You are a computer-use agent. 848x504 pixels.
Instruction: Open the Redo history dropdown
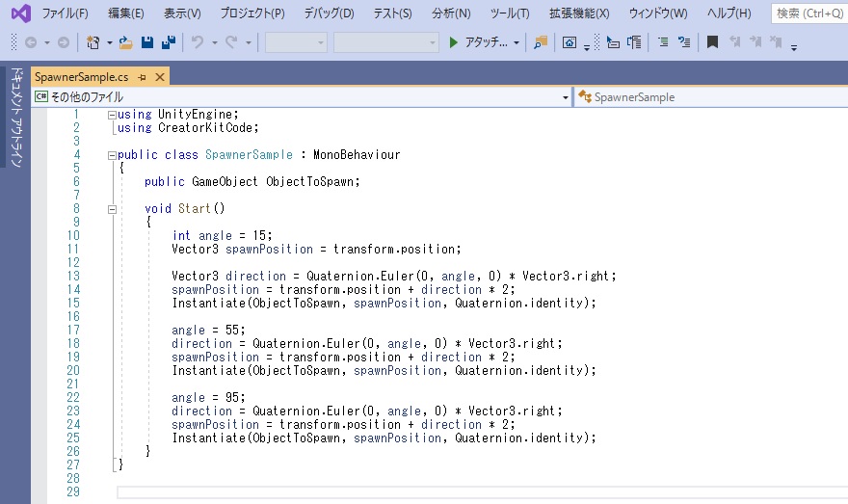tap(249, 42)
